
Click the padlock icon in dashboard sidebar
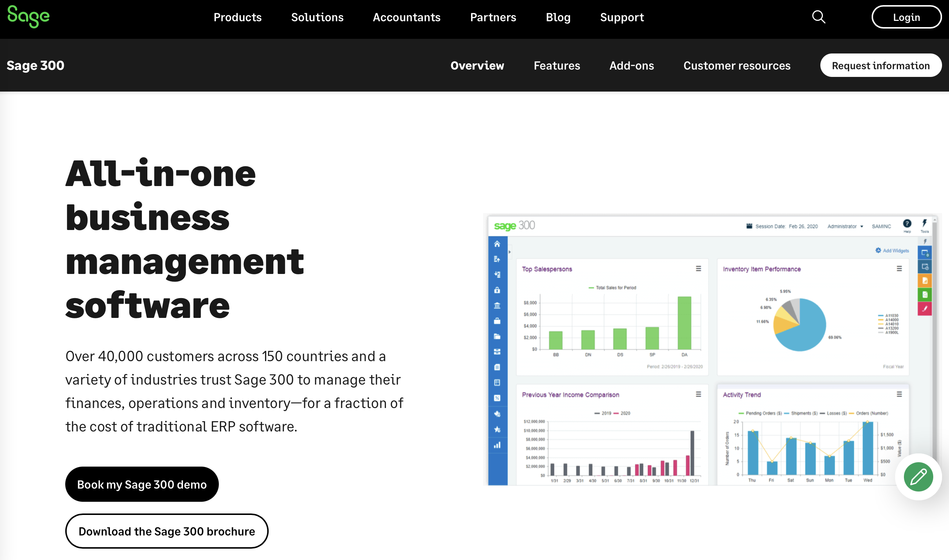(497, 290)
